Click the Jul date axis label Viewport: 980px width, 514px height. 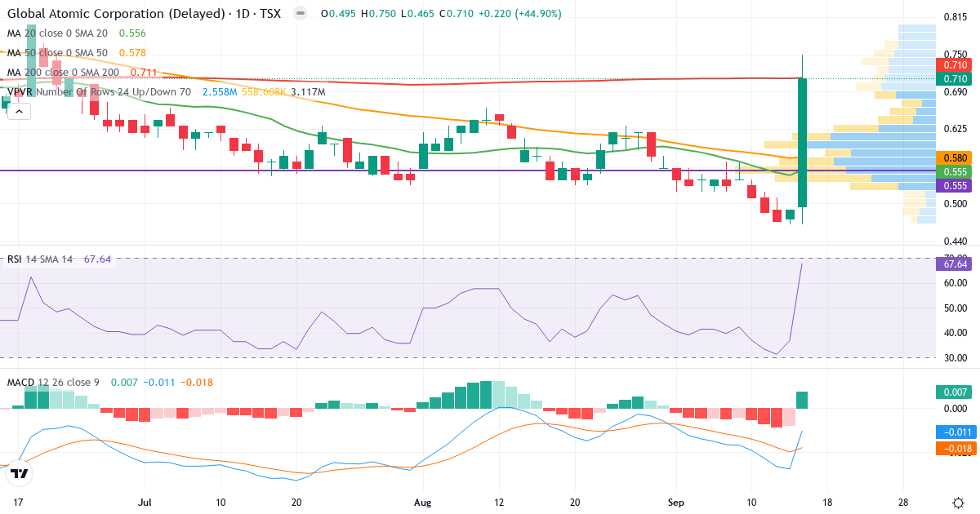pos(145,502)
